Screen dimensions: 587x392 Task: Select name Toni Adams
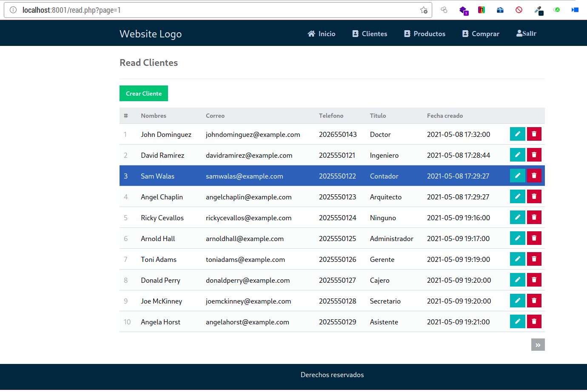click(x=159, y=259)
